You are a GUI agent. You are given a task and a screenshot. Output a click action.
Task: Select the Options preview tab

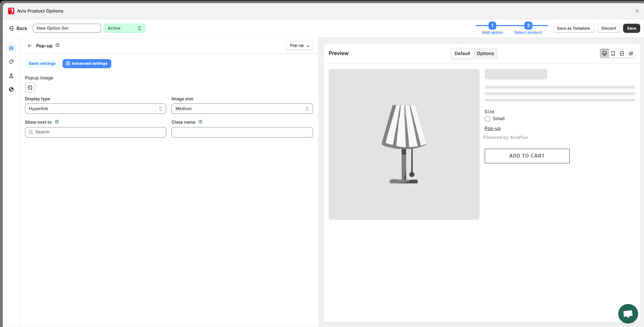485,53
